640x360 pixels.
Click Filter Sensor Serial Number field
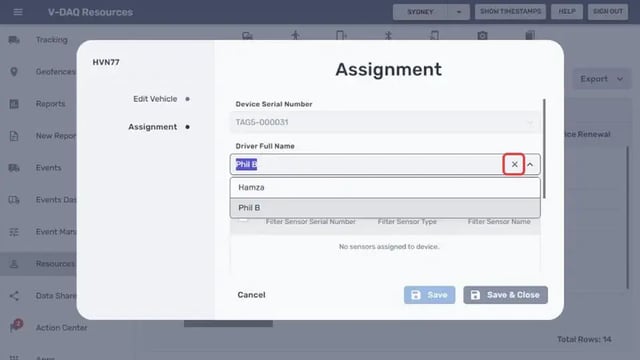311,222
